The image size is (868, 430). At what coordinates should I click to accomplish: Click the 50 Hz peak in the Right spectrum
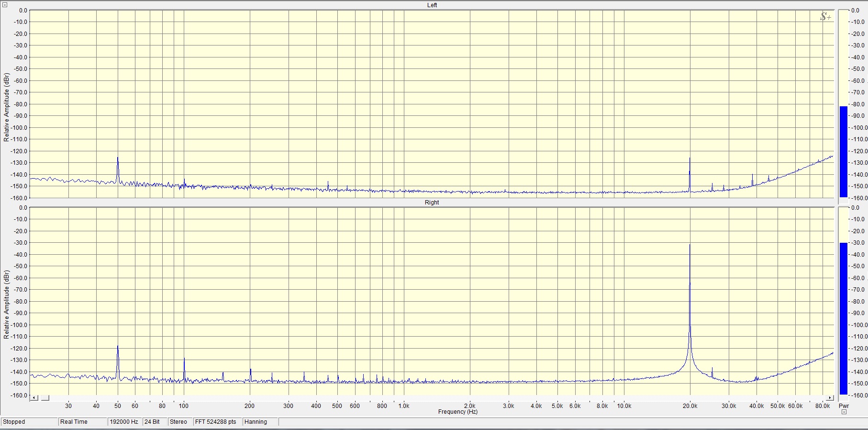coord(118,362)
